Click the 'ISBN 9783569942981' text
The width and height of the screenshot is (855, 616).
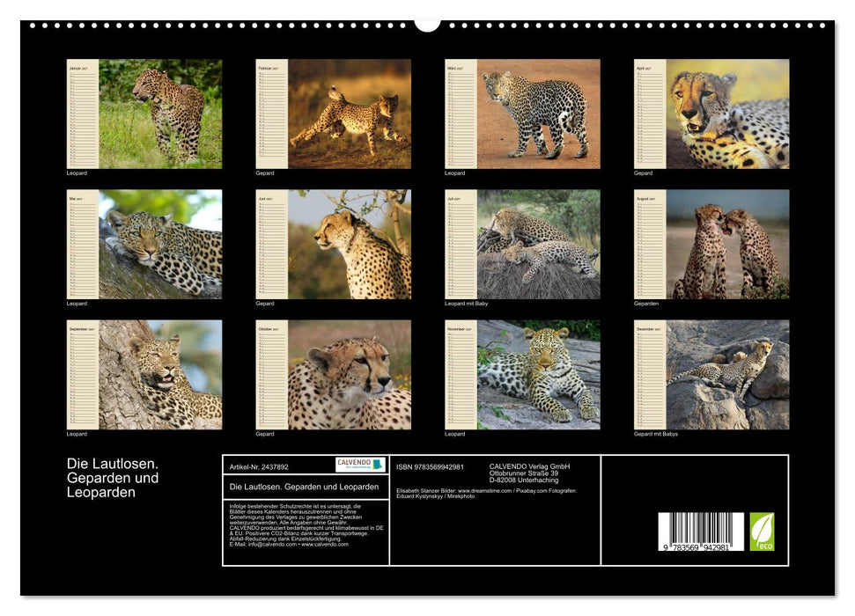[431, 467]
